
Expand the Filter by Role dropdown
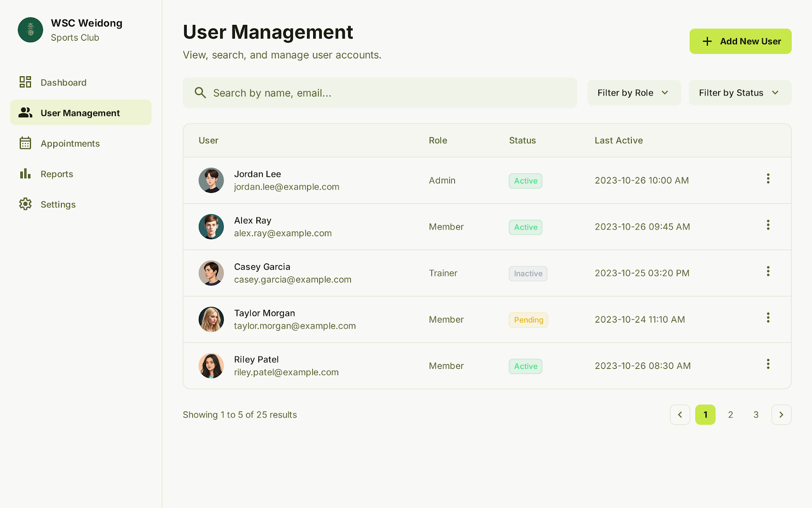tap(634, 93)
